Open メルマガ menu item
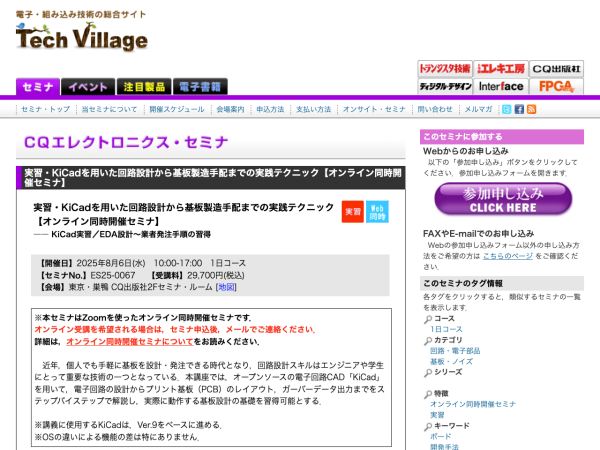Image resolution: width=600 pixels, height=450 pixels. click(x=478, y=109)
